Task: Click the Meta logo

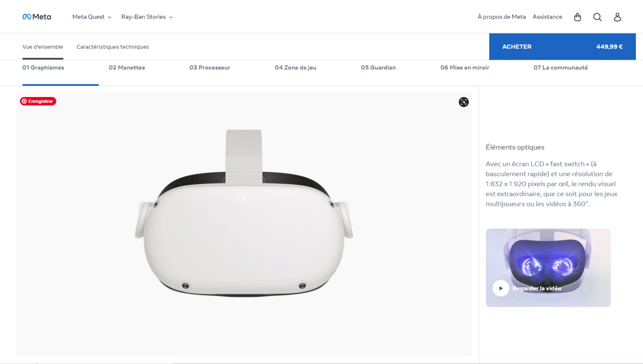Action: 36,16
